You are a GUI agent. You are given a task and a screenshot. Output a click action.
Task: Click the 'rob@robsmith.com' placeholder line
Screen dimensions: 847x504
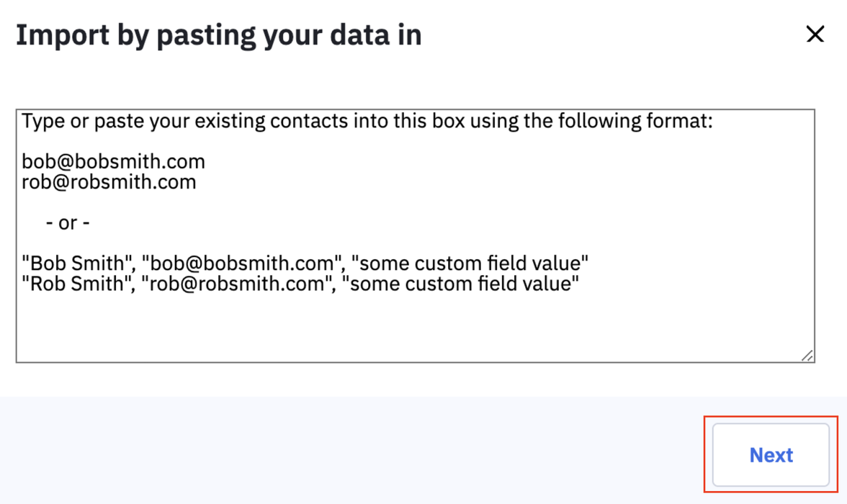tap(109, 181)
